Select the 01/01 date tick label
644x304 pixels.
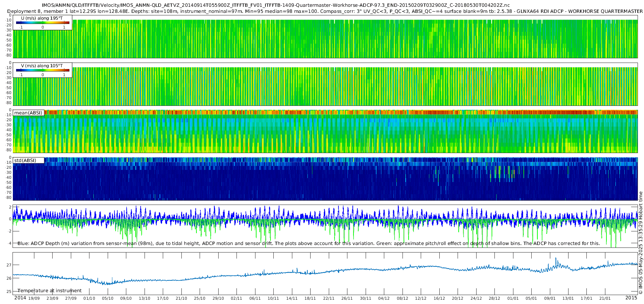(513, 298)
